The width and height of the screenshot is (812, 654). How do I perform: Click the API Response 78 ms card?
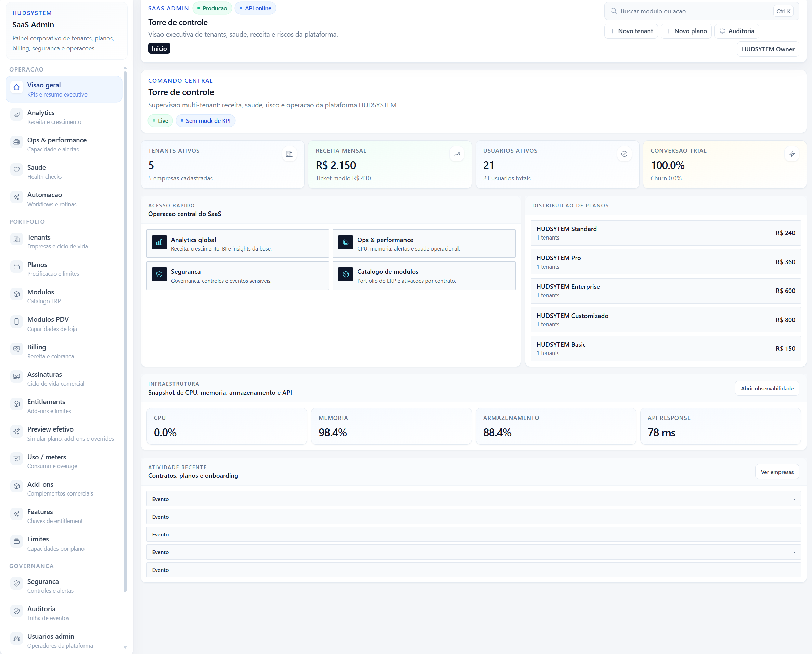coord(720,426)
